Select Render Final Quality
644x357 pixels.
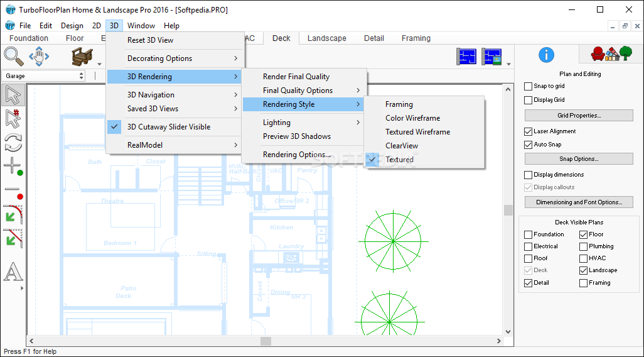(x=304, y=77)
